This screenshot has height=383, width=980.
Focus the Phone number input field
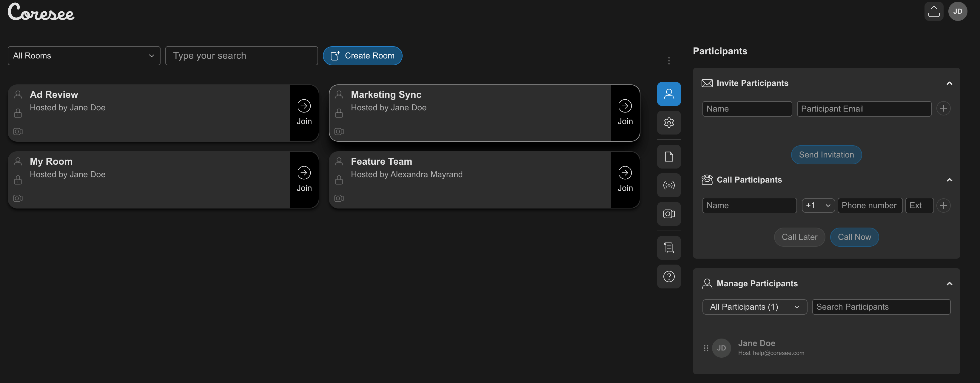(870, 206)
